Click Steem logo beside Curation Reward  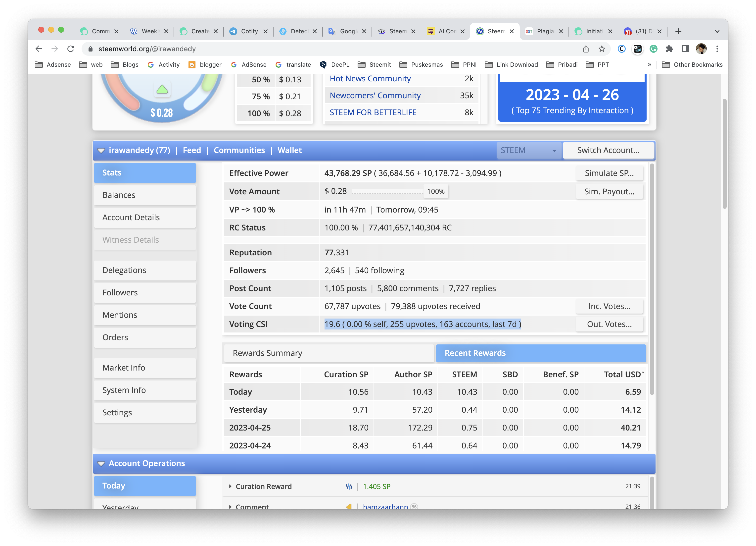pos(349,487)
